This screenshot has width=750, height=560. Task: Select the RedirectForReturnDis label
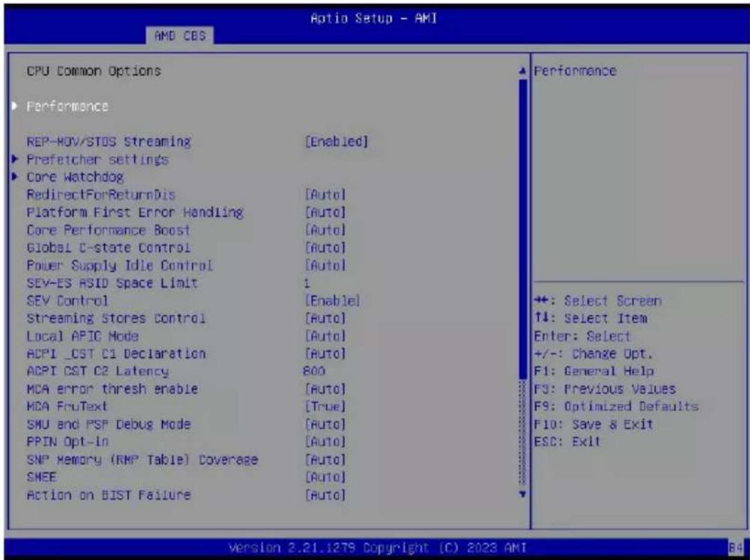pyautogui.click(x=101, y=194)
